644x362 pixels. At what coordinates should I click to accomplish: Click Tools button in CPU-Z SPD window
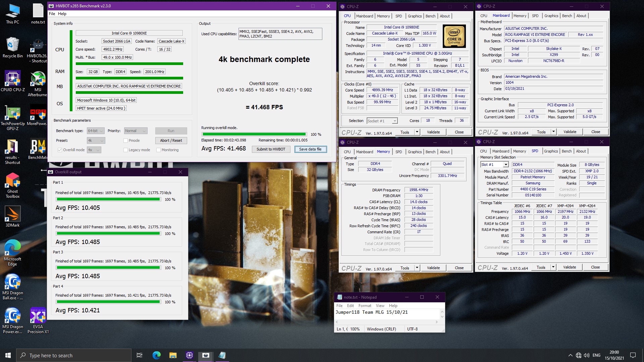click(541, 267)
